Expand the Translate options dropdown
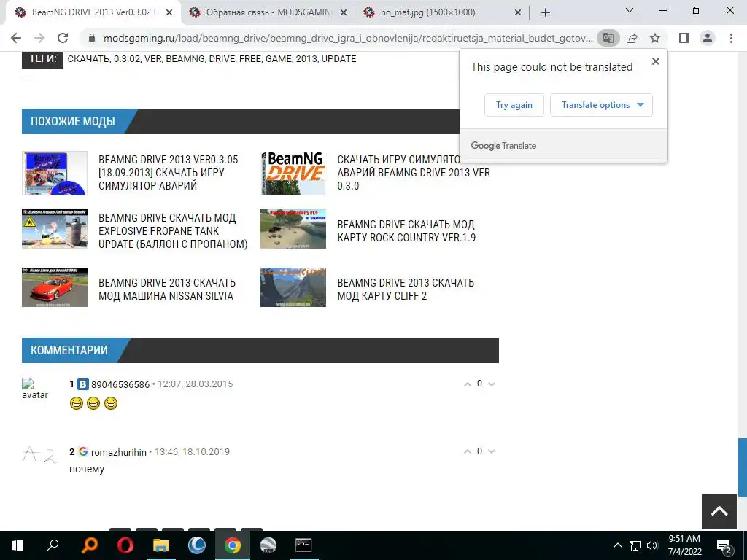This screenshot has width=747, height=560. click(601, 105)
